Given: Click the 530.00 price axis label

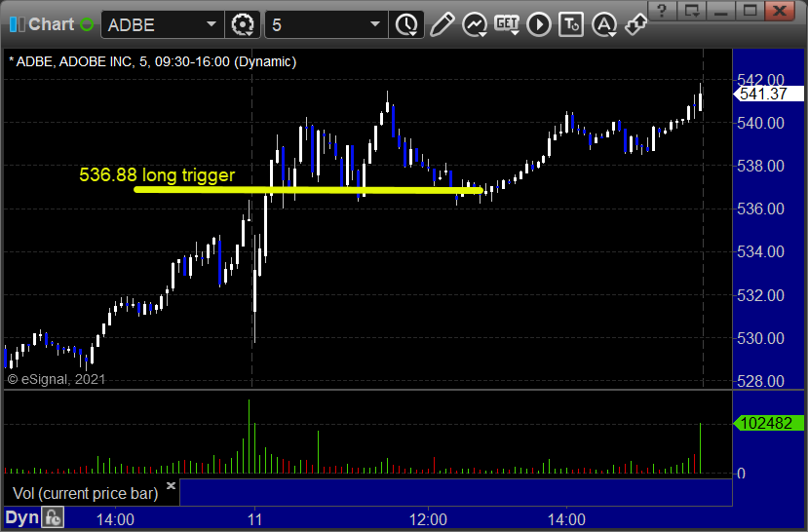Looking at the screenshot, I should (x=761, y=338).
